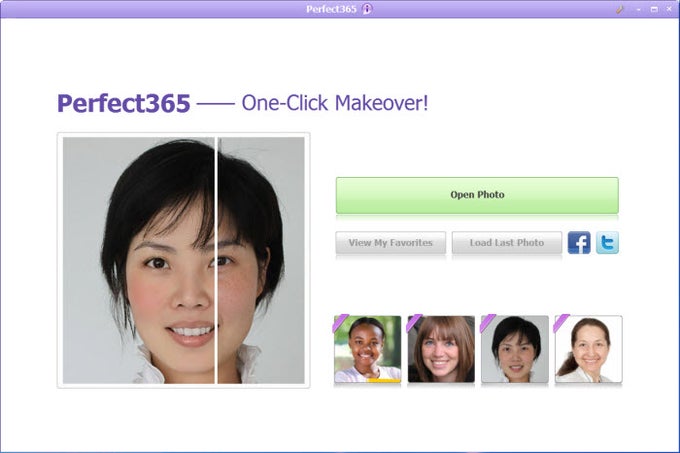Open View My Favorites
The image size is (680, 453).
point(390,243)
